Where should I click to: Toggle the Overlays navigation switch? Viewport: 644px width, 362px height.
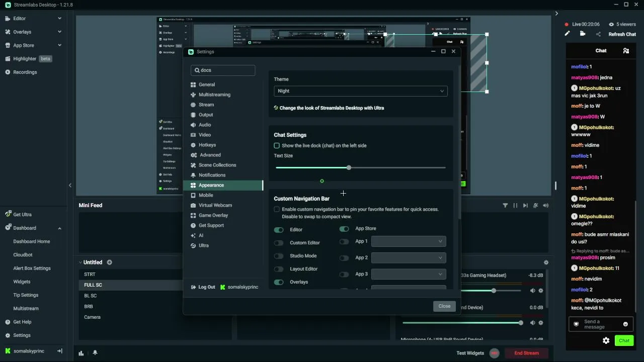point(279,282)
